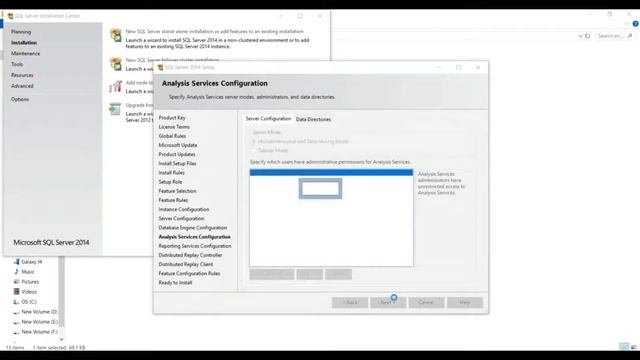
Task: Click the refresh icon in Explorer address bar
Action: pyautogui.click(x=588, y=36)
